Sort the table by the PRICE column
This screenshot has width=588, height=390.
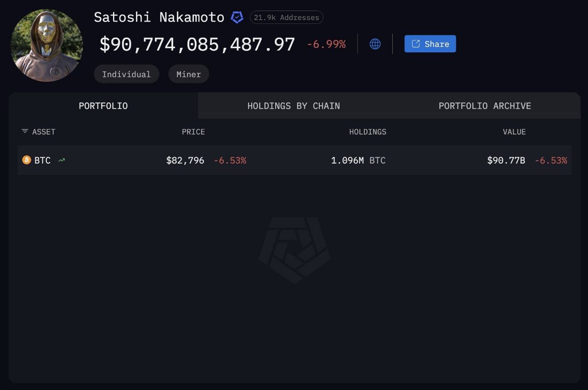point(193,132)
